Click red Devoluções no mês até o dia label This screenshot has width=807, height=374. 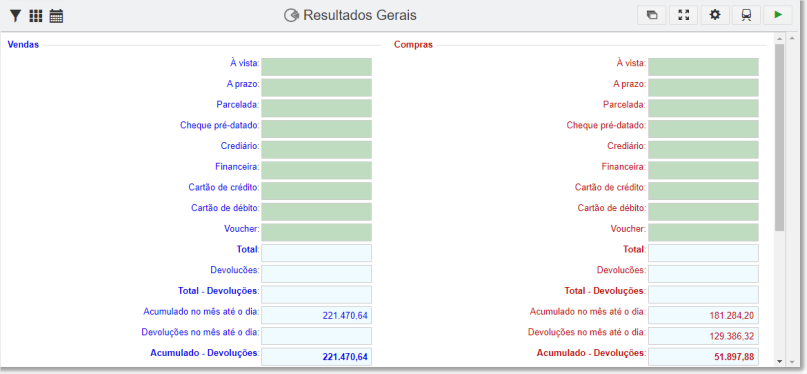click(587, 332)
